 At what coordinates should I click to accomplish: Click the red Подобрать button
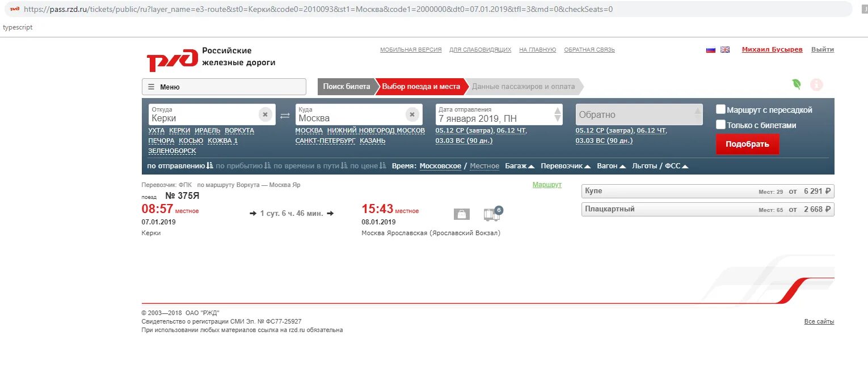pos(747,144)
